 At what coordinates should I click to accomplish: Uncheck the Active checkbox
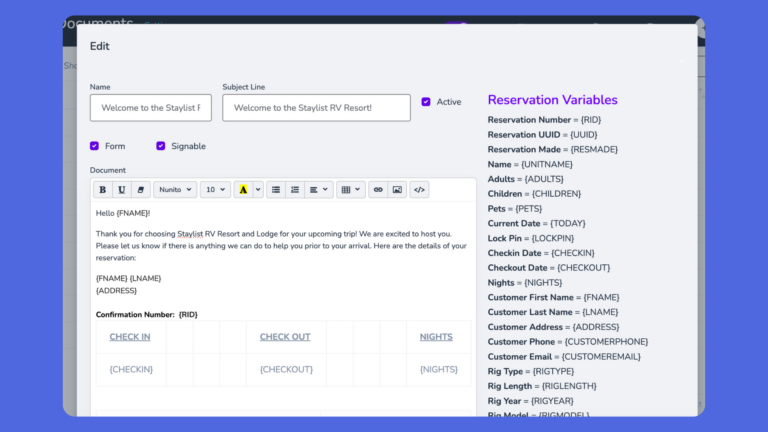[x=426, y=102]
